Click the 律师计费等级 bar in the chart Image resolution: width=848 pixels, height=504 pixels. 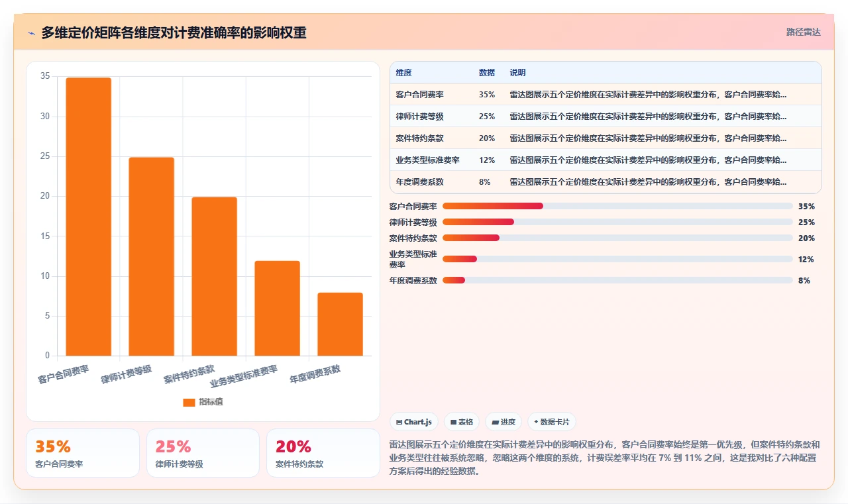(x=152, y=256)
